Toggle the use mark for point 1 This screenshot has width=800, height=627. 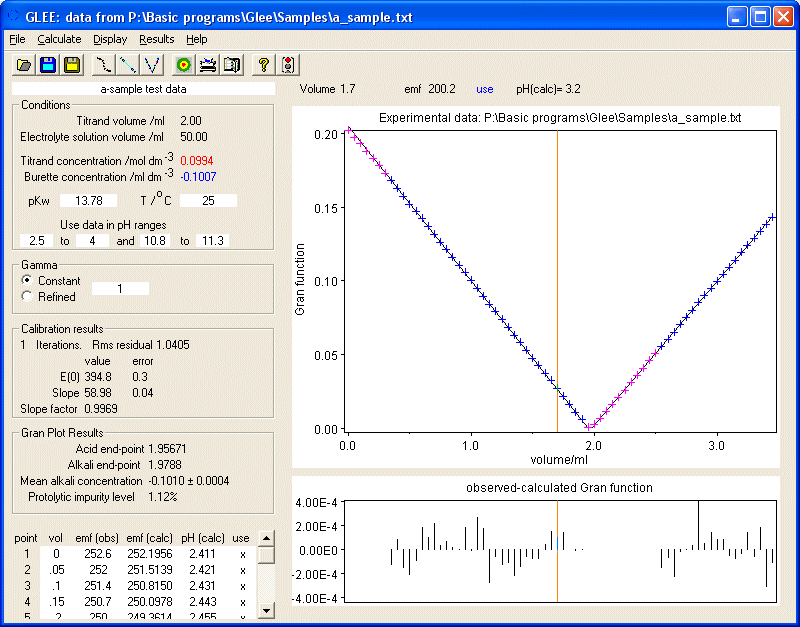click(242, 553)
